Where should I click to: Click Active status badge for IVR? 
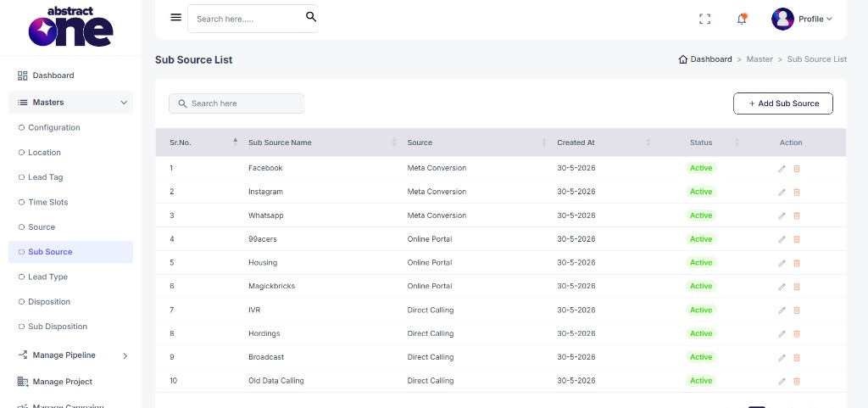[x=701, y=310]
